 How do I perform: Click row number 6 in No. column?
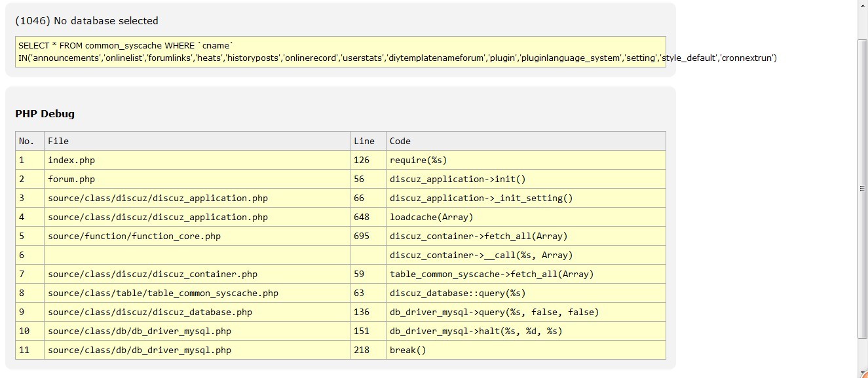pyautogui.click(x=29, y=255)
